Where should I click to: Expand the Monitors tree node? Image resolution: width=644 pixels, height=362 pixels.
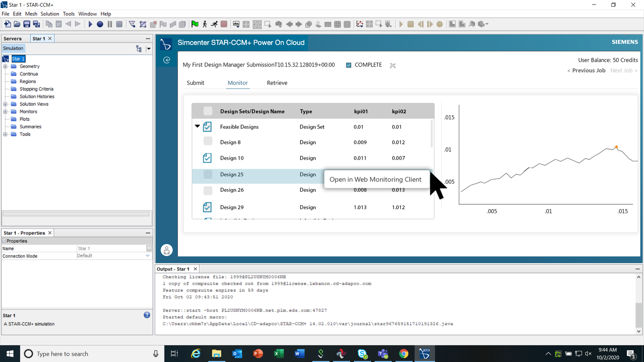[5, 112]
